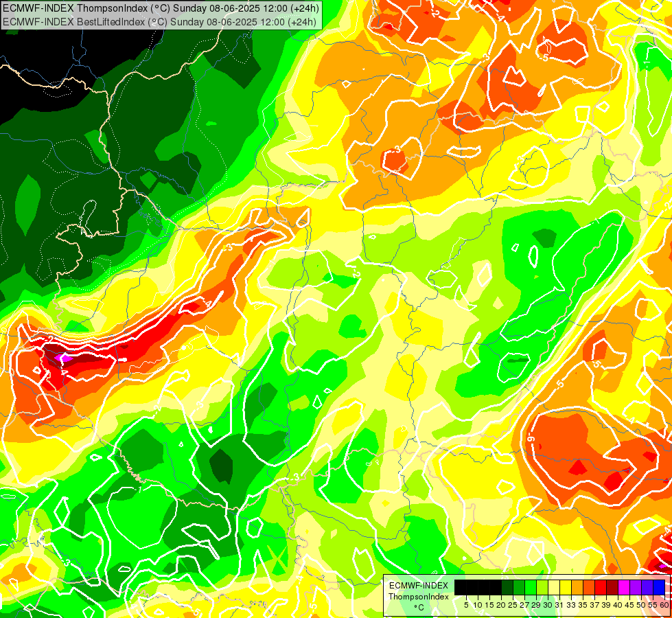The image size is (672, 618).
Task: Click the legend tick value 33
Action: 571,605
